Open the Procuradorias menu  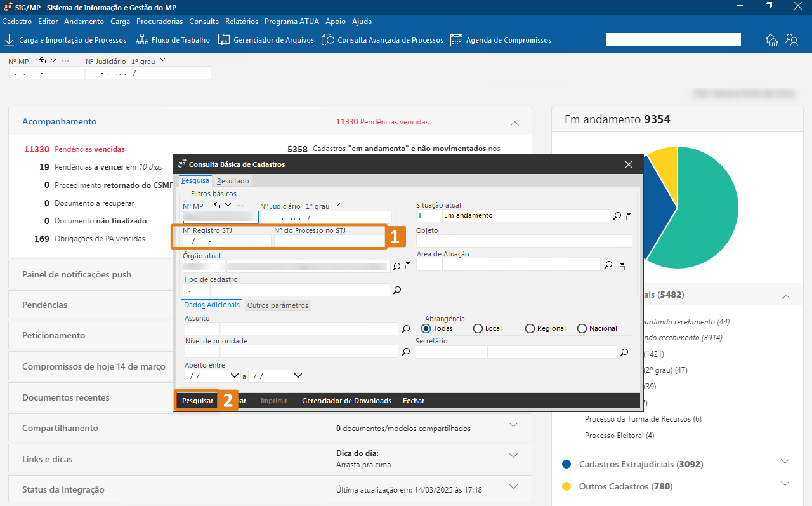pos(160,22)
